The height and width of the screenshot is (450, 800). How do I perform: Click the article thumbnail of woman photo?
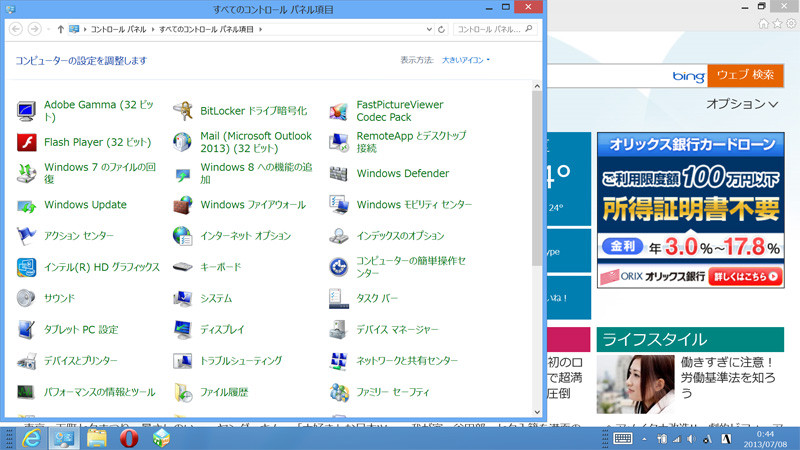tap(636, 384)
